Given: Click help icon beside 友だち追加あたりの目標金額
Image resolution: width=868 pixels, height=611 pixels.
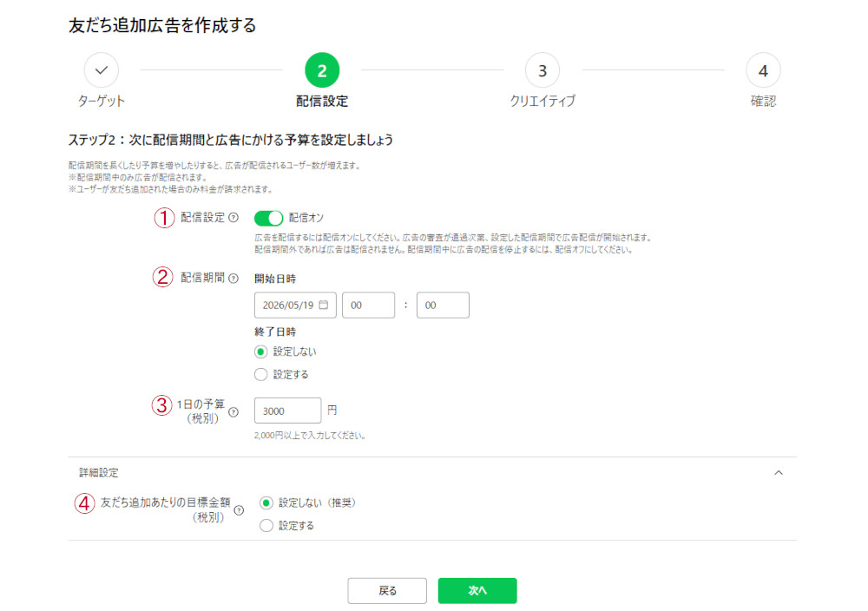Looking at the screenshot, I should coord(239,510).
